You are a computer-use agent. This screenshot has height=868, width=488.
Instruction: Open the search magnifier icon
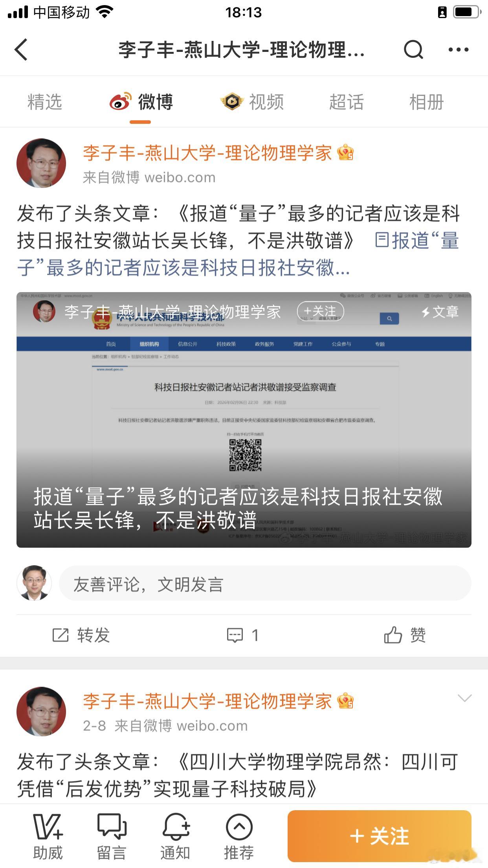point(413,50)
